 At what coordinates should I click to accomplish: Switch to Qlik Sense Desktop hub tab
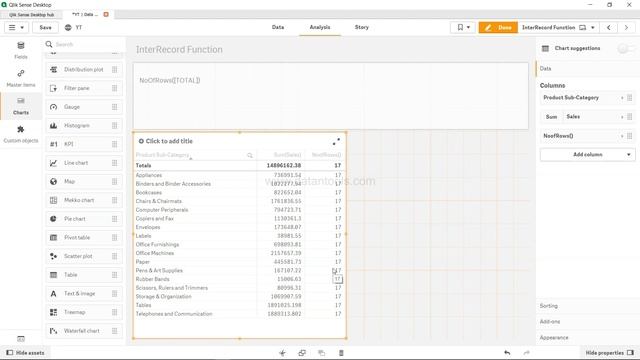(32, 15)
